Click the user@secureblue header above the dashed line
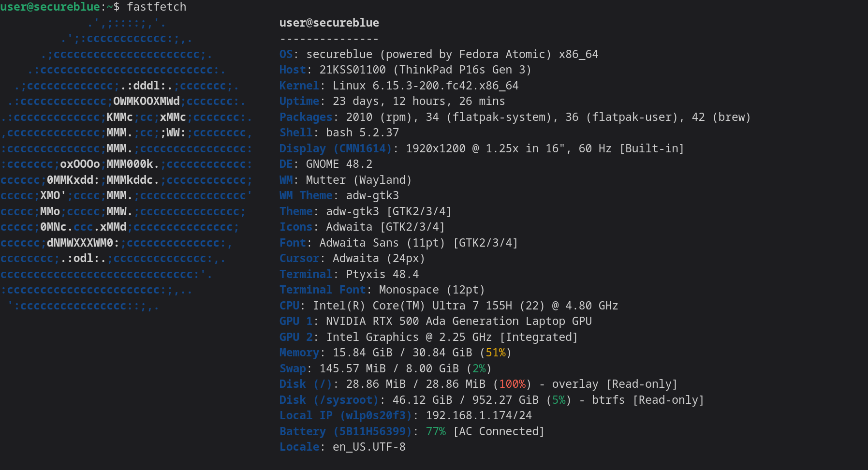The height and width of the screenshot is (470, 868). [x=329, y=23]
